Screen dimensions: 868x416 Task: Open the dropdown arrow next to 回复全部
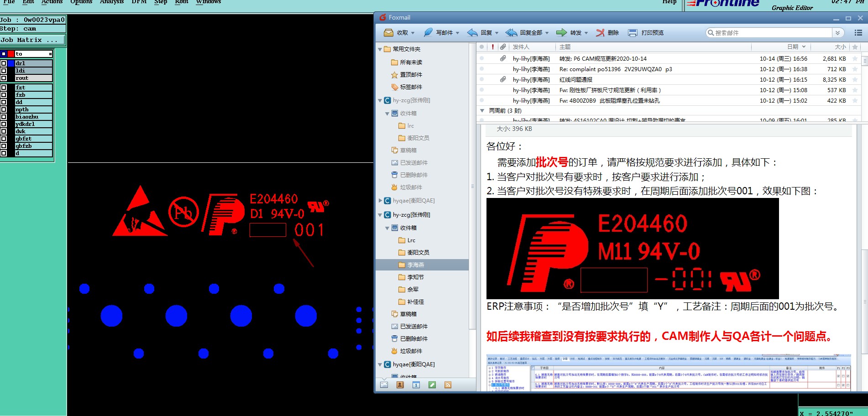(x=547, y=33)
